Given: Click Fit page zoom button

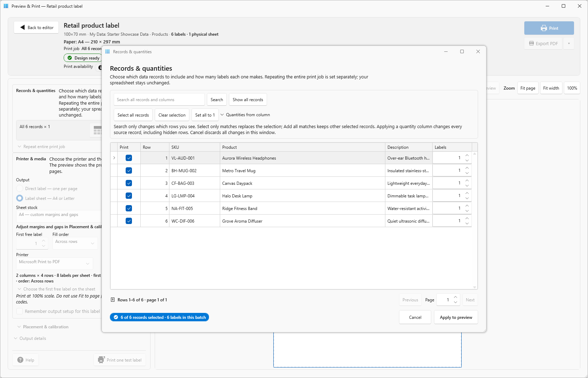Looking at the screenshot, I should tap(528, 88).
